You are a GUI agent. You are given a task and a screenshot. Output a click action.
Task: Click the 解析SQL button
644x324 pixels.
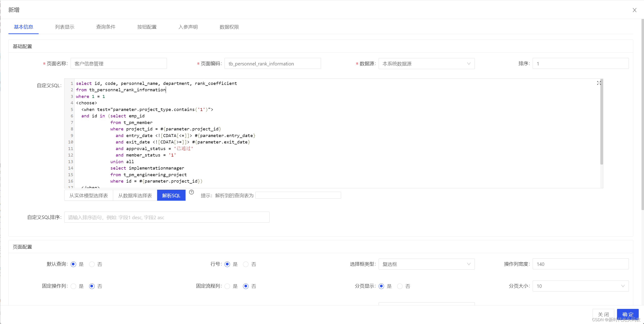click(171, 195)
